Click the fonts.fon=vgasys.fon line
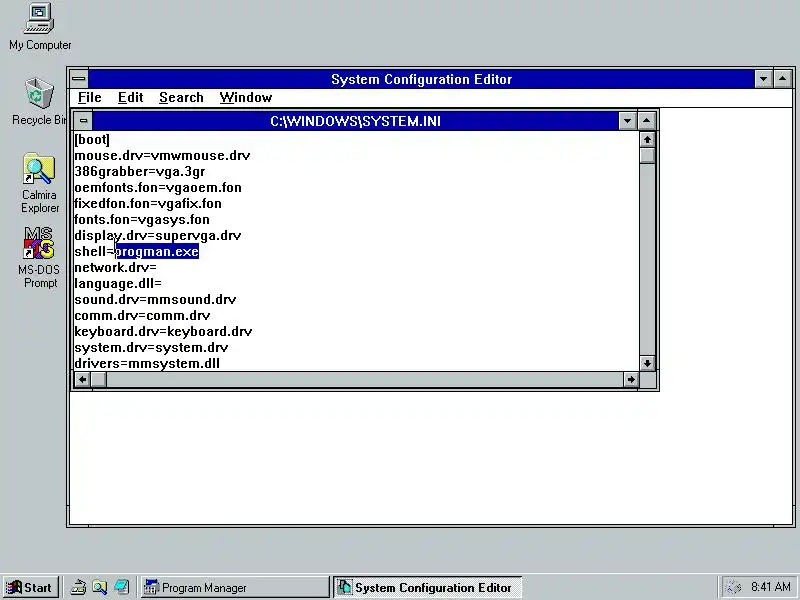 click(142, 219)
